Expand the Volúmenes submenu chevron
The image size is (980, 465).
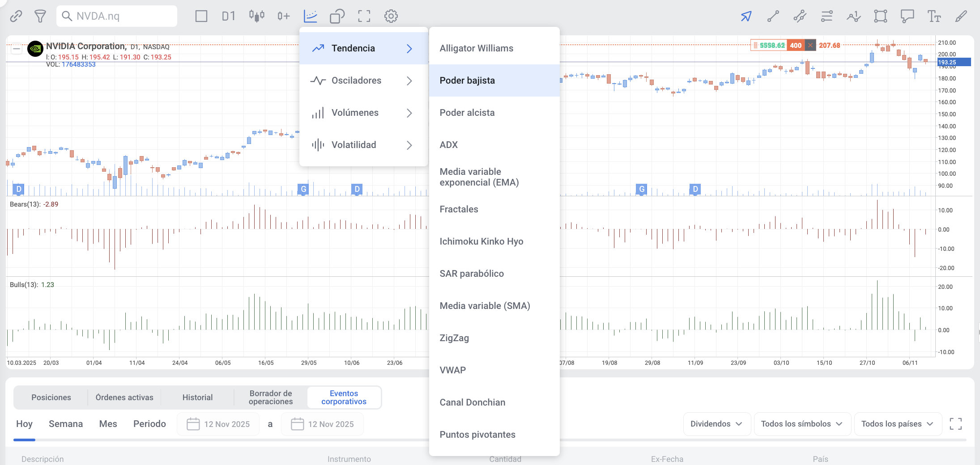pyautogui.click(x=409, y=113)
